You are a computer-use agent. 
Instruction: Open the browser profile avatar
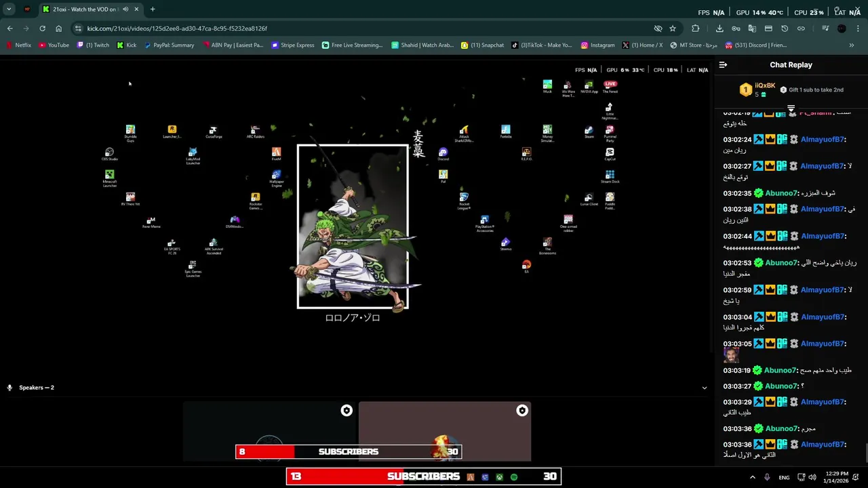[x=842, y=28]
